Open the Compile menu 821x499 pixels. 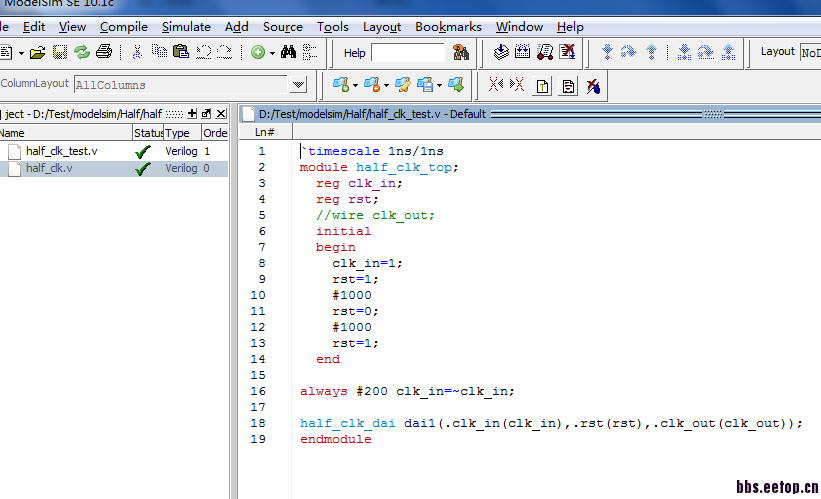[124, 27]
